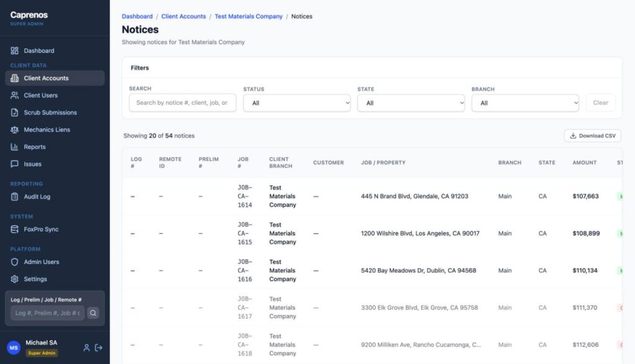Click the JOB-CA-1615 job number cell
The width and height of the screenshot is (635, 364).
244,233
